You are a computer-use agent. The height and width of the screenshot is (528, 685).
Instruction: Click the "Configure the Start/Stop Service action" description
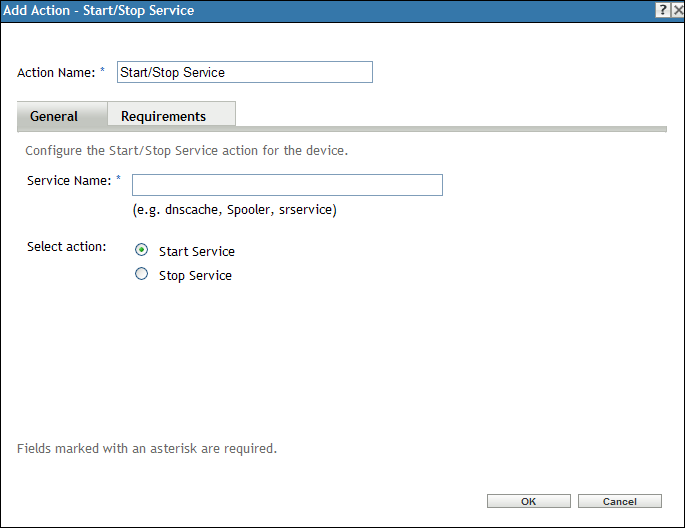pos(186,151)
